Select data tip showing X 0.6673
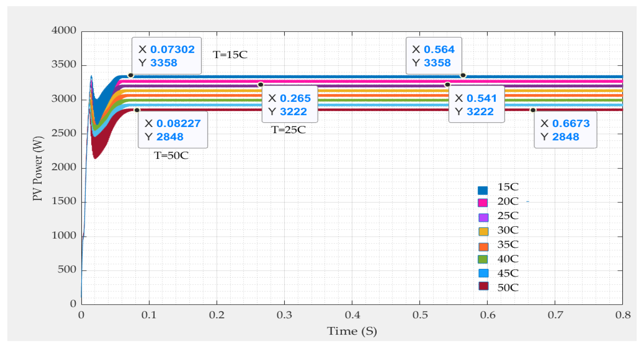644x348 pixels. (565, 130)
